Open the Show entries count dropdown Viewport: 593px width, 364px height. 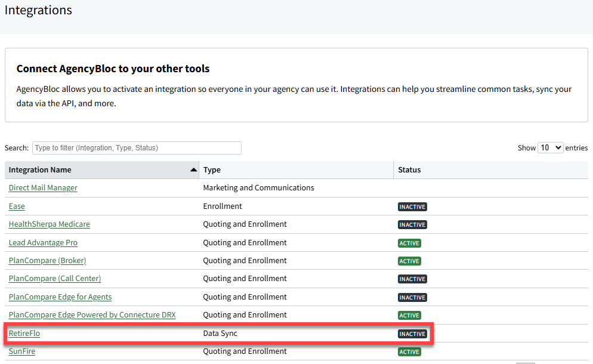[550, 147]
